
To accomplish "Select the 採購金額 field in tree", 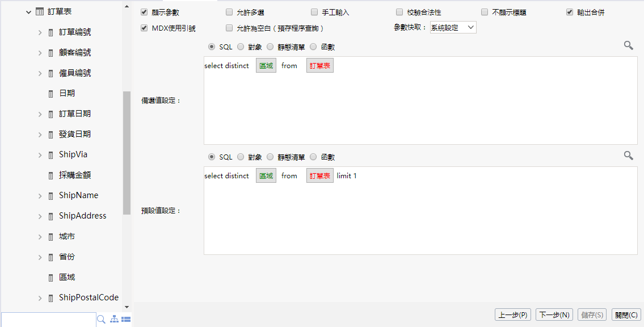I will pos(75,175).
